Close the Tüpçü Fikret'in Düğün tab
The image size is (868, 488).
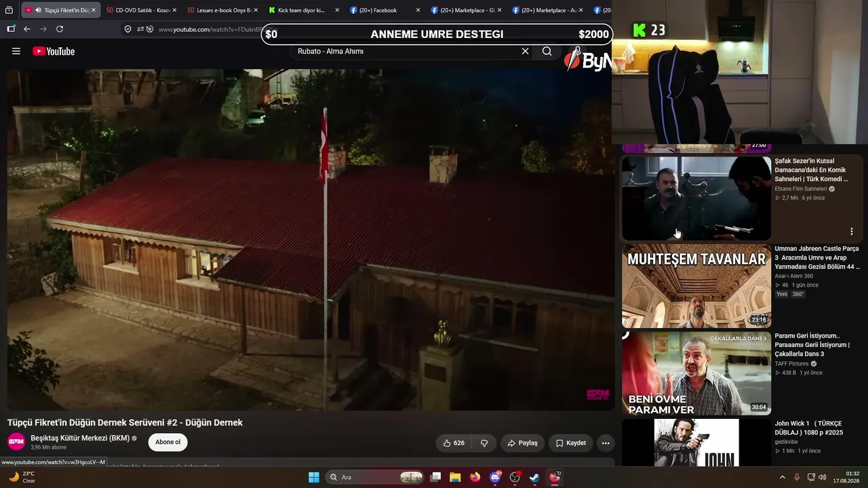pyautogui.click(x=93, y=10)
